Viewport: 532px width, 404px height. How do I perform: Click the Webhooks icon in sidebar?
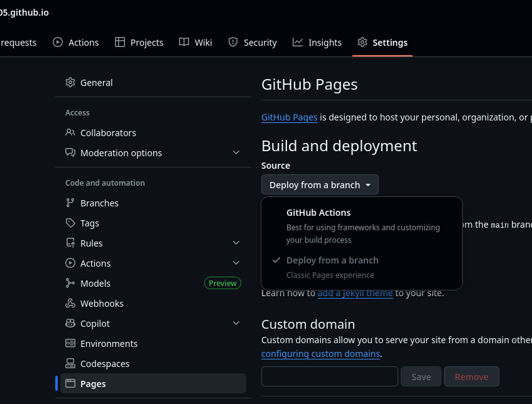click(70, 304)
